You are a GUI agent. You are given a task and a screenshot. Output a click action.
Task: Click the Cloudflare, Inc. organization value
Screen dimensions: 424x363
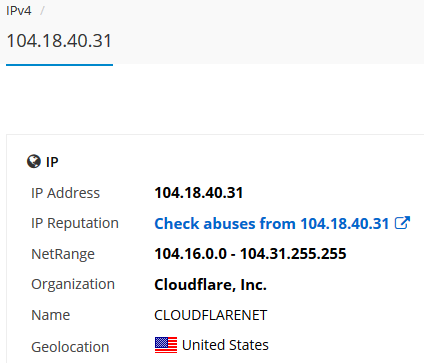[x=210, y=285]
